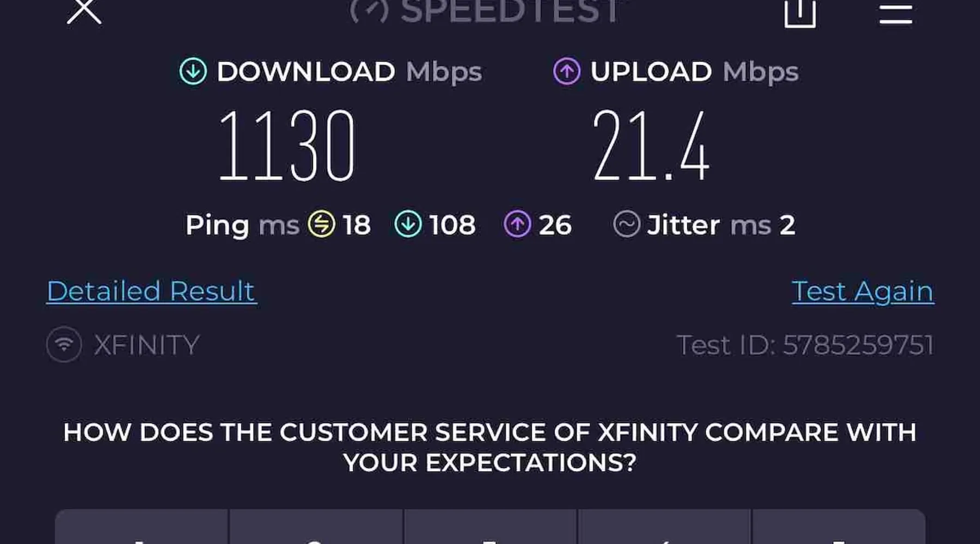This screenshot has height=544, width=980.
Task: Tap the 1130 download speed value
Action: [x=287, y=145]
